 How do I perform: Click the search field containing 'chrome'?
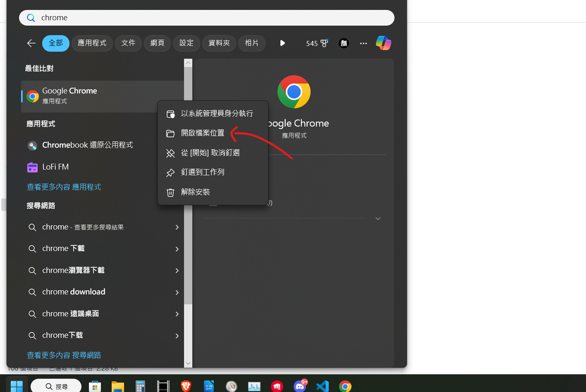[x=207, y=18]
